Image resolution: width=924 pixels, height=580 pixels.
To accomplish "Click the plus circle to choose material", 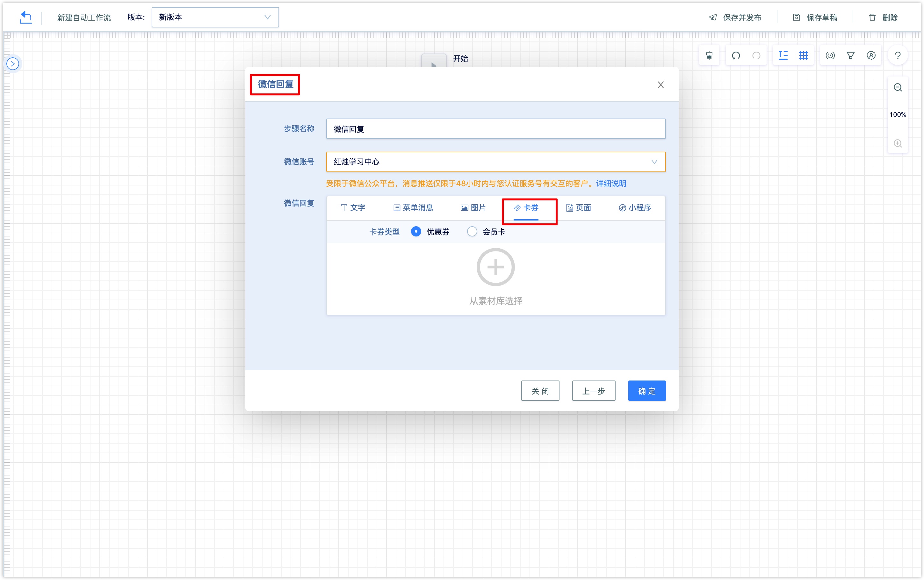I will pyautogui.click(x=495, y=267).
